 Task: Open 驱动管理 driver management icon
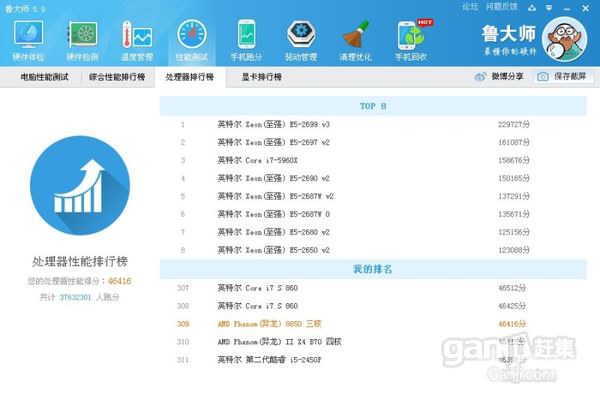click(x=301, y=40)
